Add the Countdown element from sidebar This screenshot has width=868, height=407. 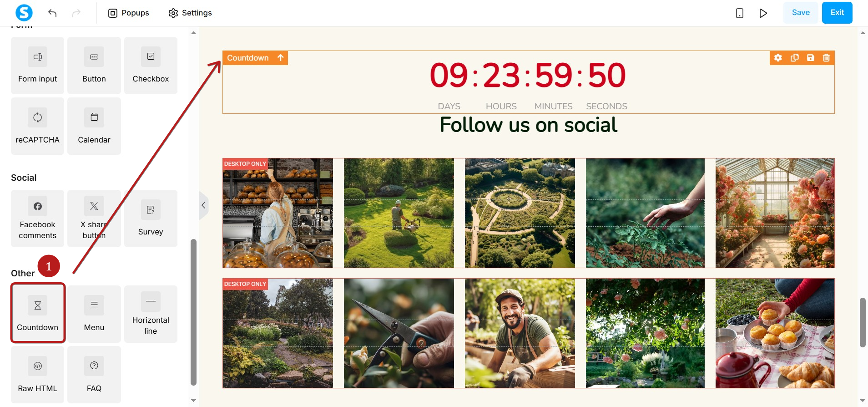click(x=38, y=313)
